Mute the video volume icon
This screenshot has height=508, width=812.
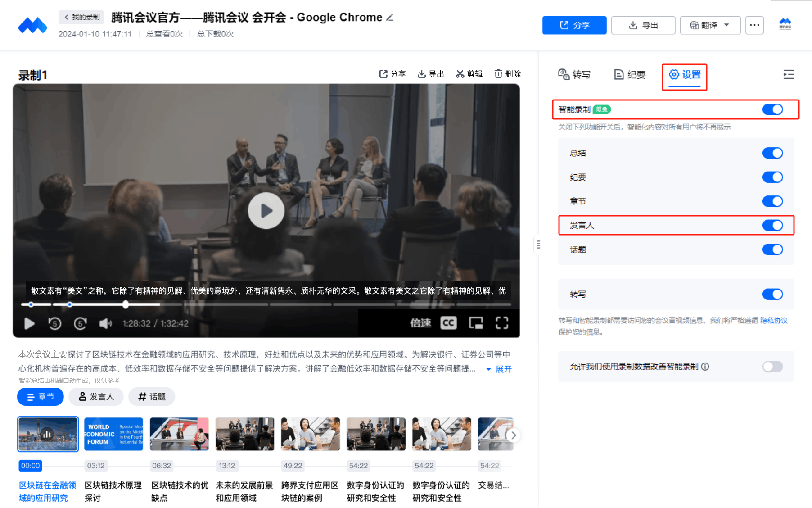point(105,323)
